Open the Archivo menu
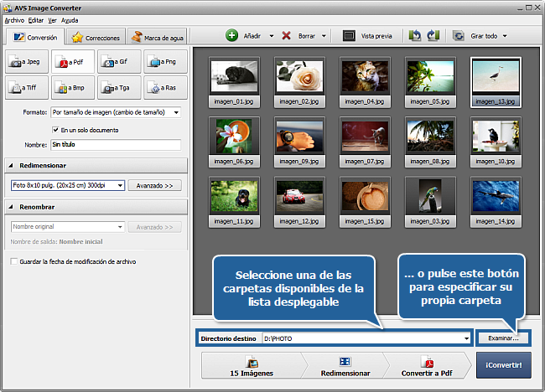Image resolution: width=545 pixels, height=392 pixels. click(14, 18)
